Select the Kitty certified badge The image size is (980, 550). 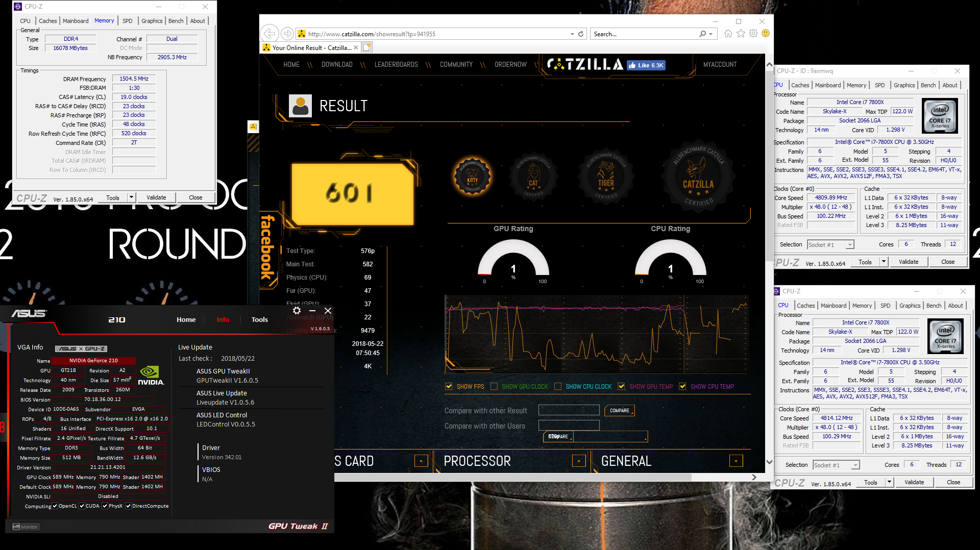click(473, 177)
